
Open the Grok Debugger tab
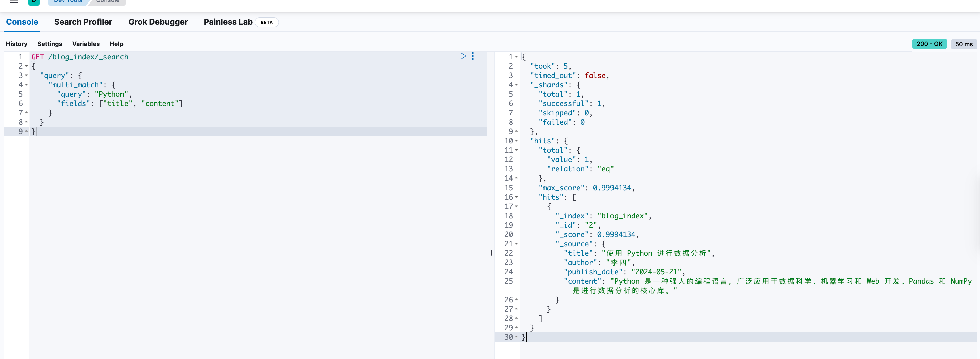coord(158,22)
